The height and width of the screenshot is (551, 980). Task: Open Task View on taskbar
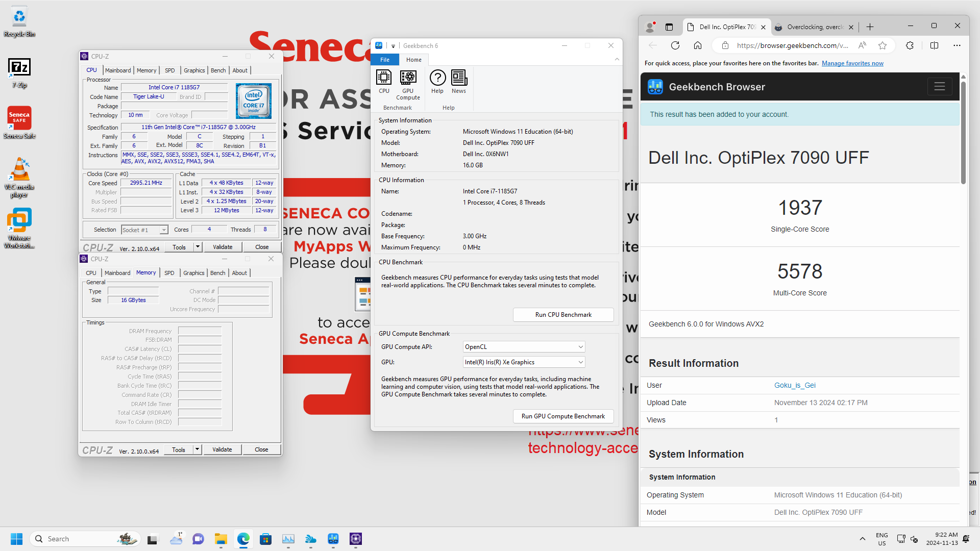(x=153, y=539)
